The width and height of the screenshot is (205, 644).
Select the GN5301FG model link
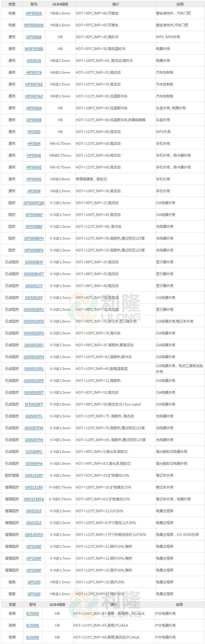click(34, 535)
